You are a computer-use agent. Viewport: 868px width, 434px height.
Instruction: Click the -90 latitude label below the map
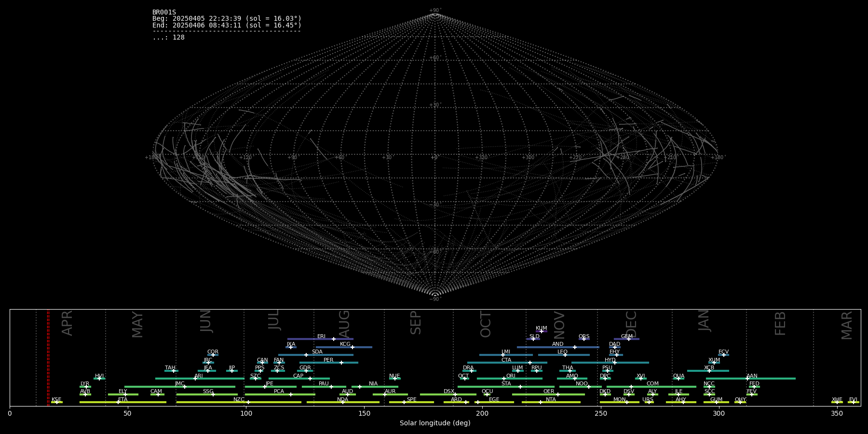[435, 299]
